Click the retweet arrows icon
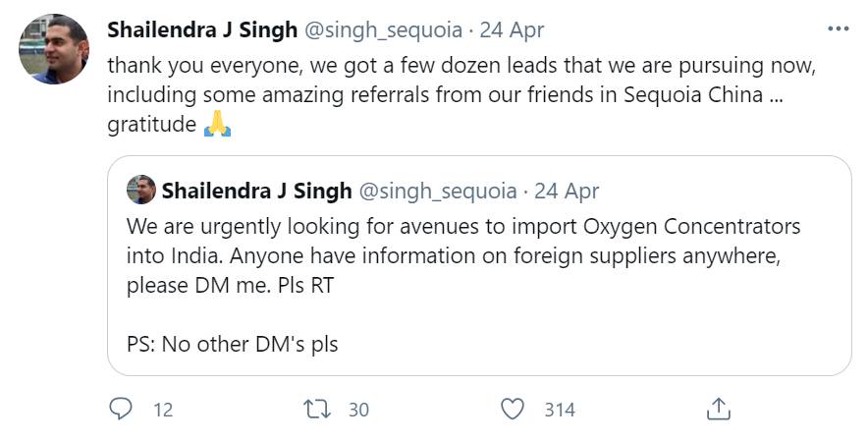The width and height of the screenshot is (868, 442). (316, 409)
